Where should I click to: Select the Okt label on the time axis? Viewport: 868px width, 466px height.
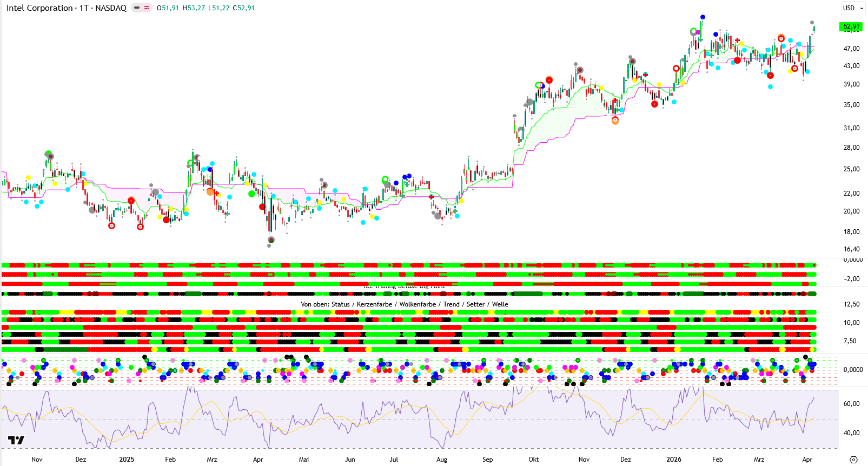(x=533, y=460)
